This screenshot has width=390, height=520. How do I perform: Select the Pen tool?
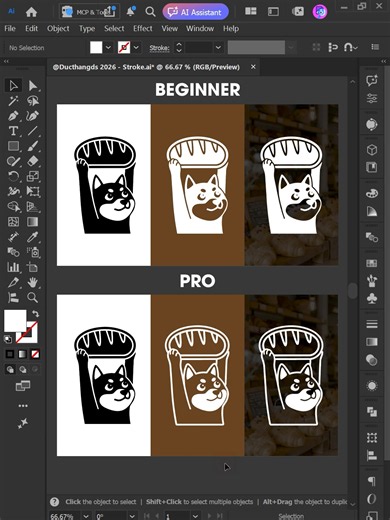(13, 116)
